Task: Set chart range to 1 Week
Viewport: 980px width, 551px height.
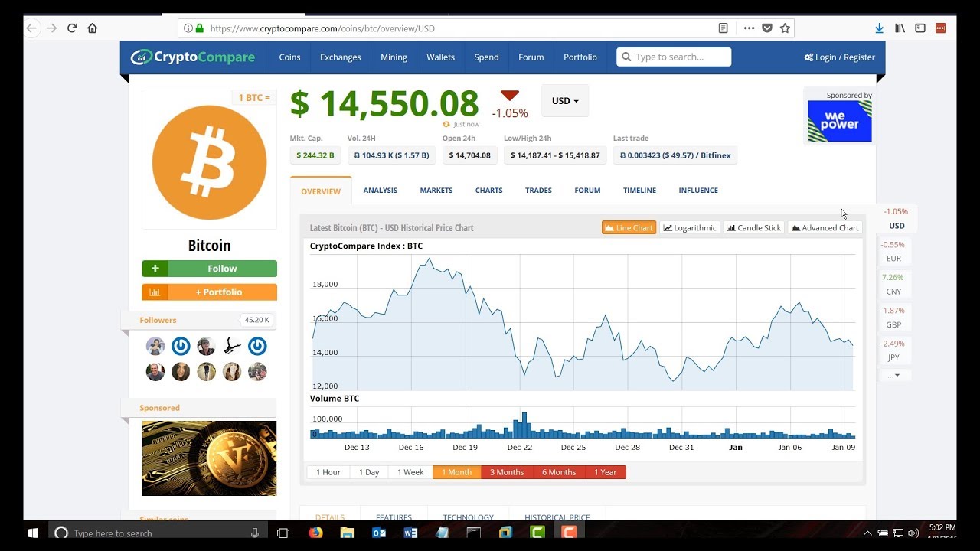Action: coord(410,472)
